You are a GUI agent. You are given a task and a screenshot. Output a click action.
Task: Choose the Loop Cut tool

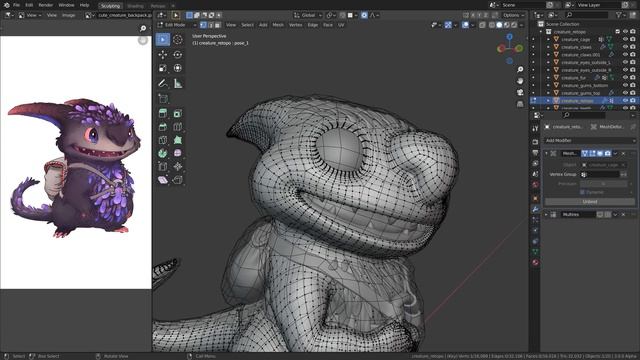pyautogui.click(x=178, y=127)
